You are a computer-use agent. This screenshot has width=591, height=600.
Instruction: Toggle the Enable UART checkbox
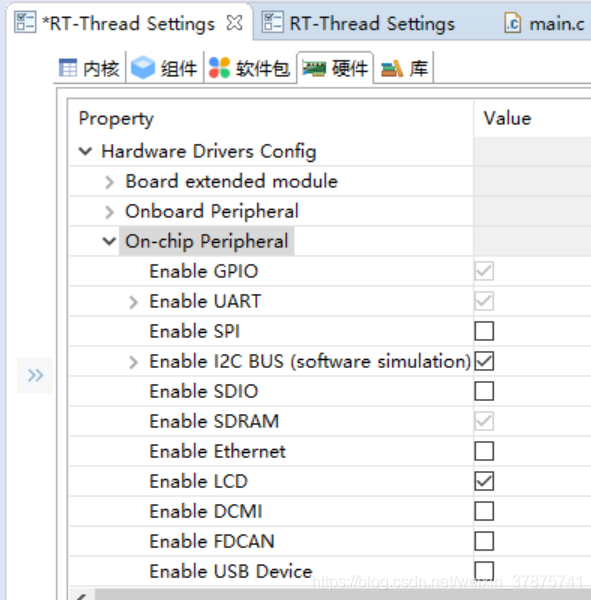[484, 301]
